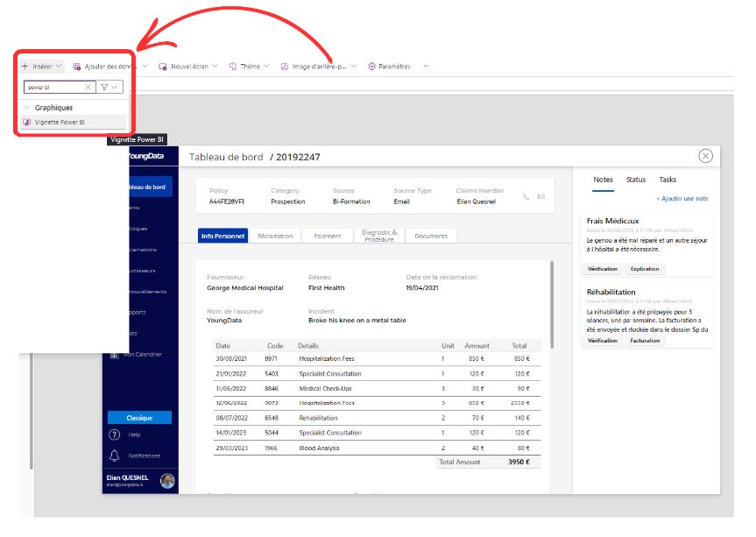Screen dimensions: 756x537
Task: Expand Image d'arrière-plan chevron
Action: 353,66
